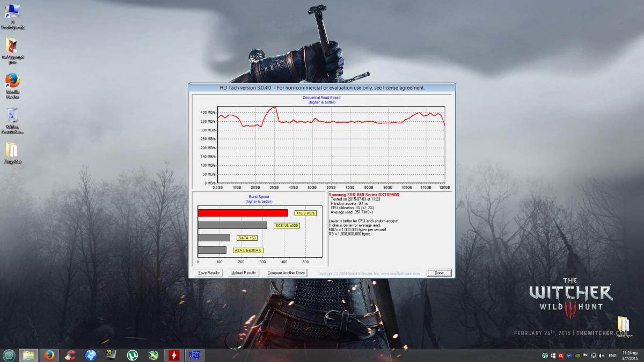The width and height of the screenshot is (644, 362).
Task: Click the red burst speed bar
Action: [x=243, y=212]
